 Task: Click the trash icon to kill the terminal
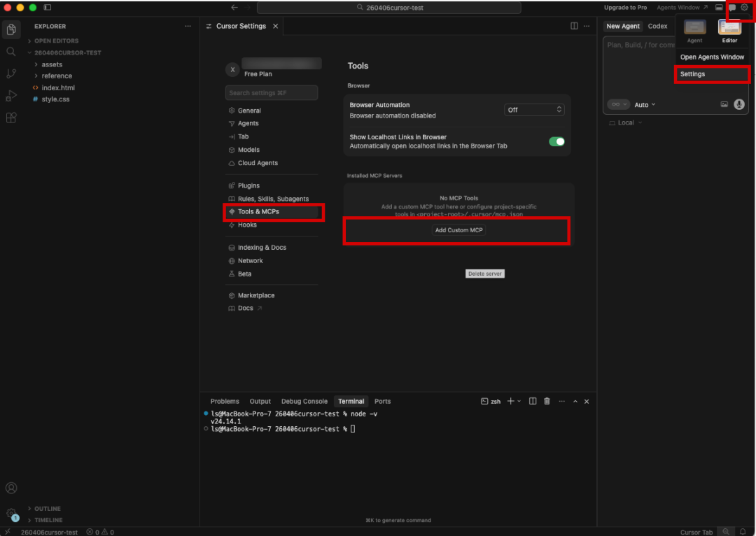pos(547,401)
